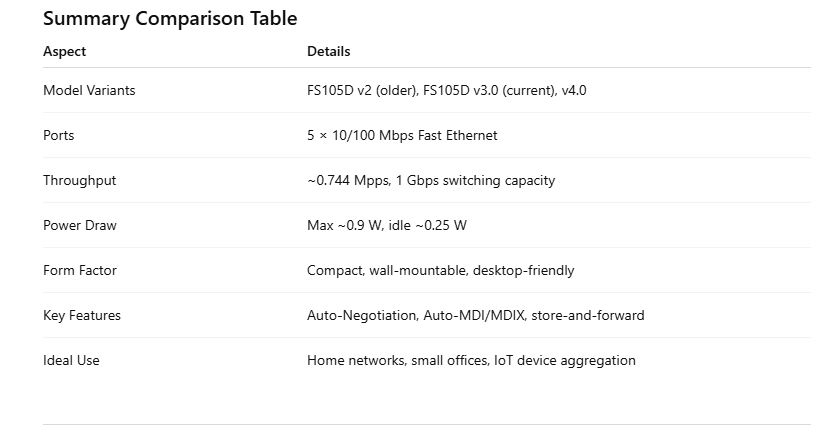Click the ~0.744 Mpps throughput value
Screen dimensions: 825x425
pyautogui.click(x=351, y=180)
